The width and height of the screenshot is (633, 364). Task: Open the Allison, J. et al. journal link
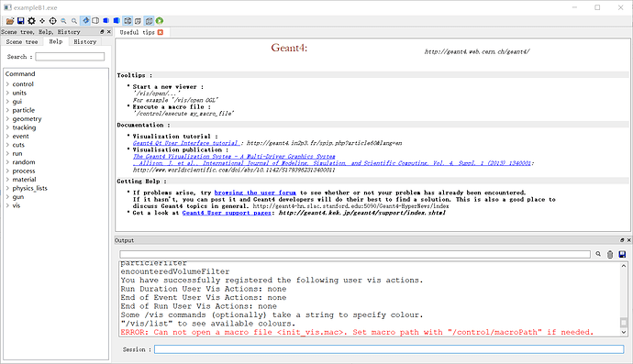(333, 163)
